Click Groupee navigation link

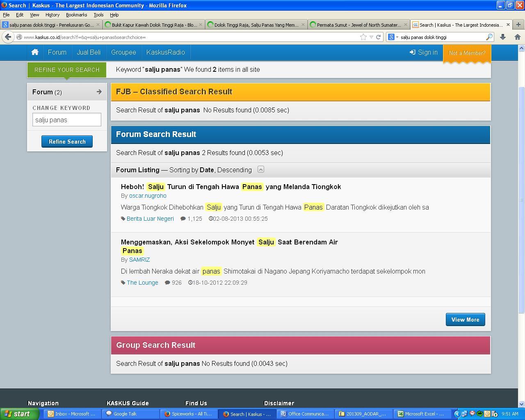click(x=123, y=52)
